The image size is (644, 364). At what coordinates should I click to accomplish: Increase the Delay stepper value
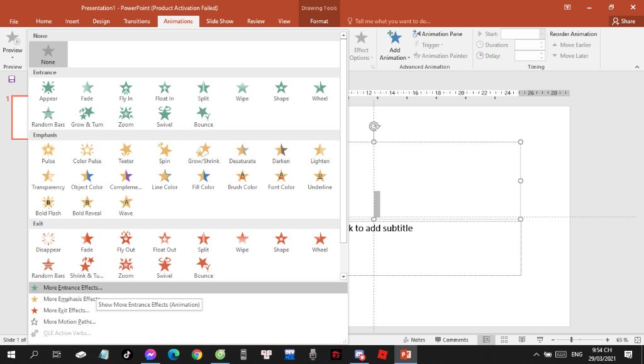(541, 54)
